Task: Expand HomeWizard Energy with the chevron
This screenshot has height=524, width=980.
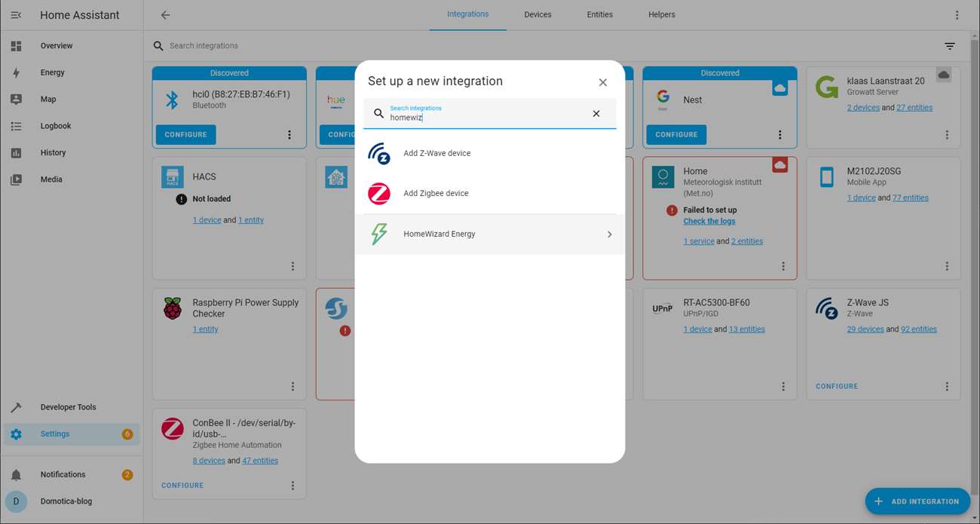Action: point(610,234)
